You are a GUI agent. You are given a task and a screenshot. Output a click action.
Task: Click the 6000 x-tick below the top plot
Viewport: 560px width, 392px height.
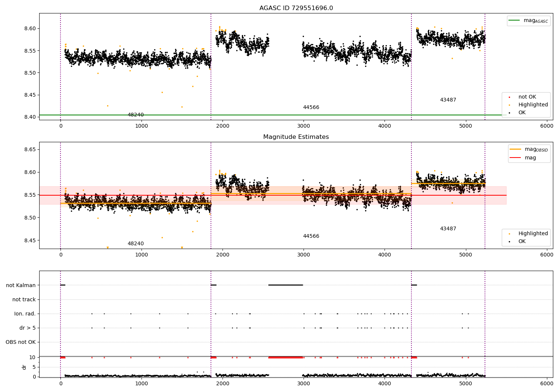click(547, 126)
